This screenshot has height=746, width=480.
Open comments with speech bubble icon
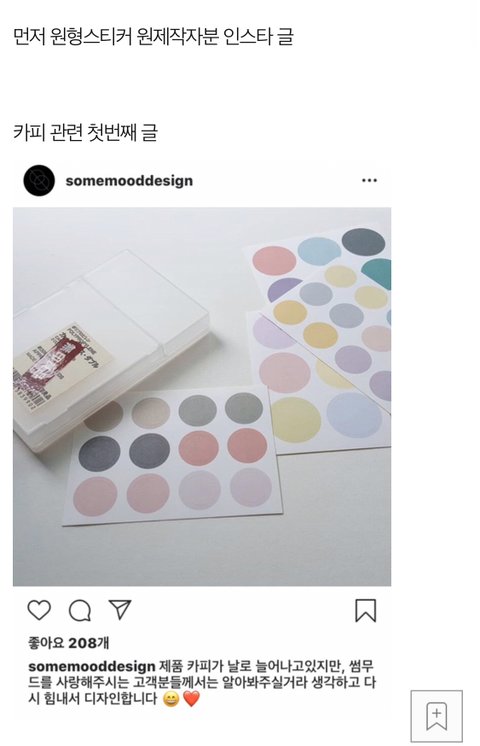tap(80, 611)
